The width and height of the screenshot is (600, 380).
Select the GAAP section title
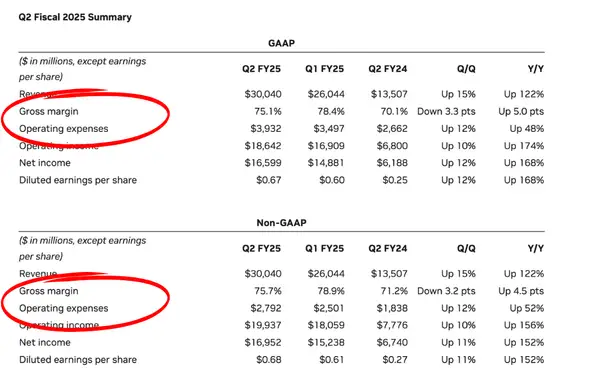tap(281, 43)
